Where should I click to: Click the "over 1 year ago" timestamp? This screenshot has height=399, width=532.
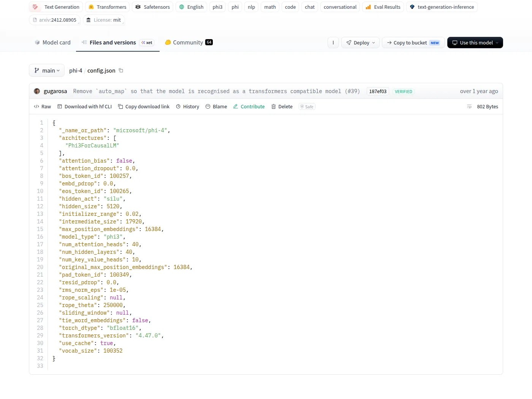pos(479,91)
